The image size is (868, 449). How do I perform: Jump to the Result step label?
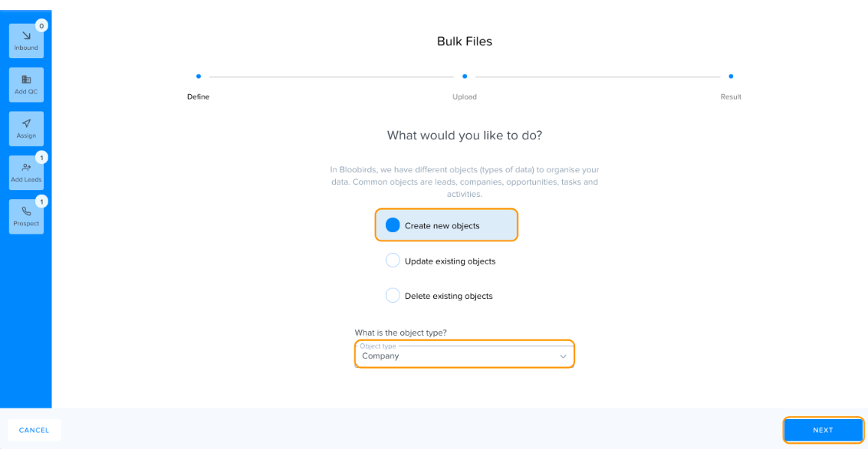click(731, 97)
